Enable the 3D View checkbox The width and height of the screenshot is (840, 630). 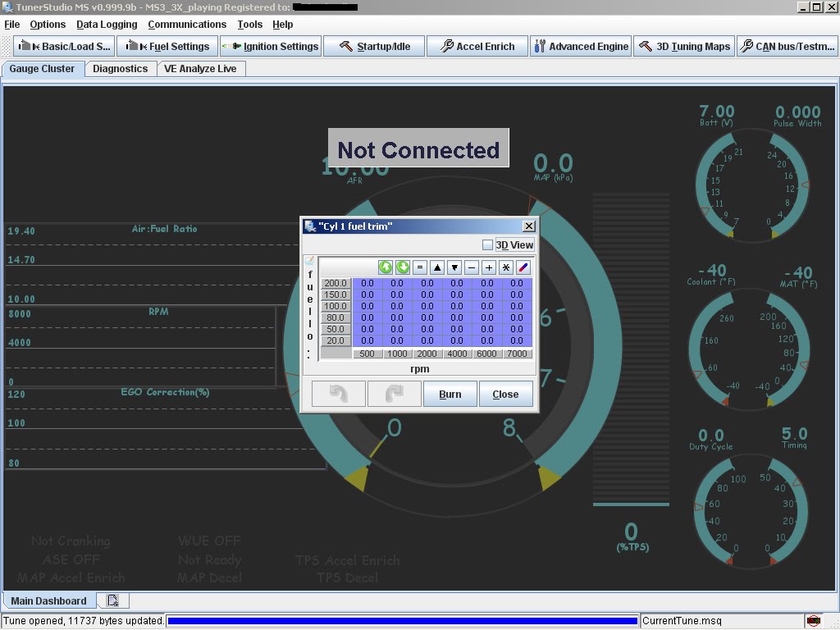click(x=487, y=244)
